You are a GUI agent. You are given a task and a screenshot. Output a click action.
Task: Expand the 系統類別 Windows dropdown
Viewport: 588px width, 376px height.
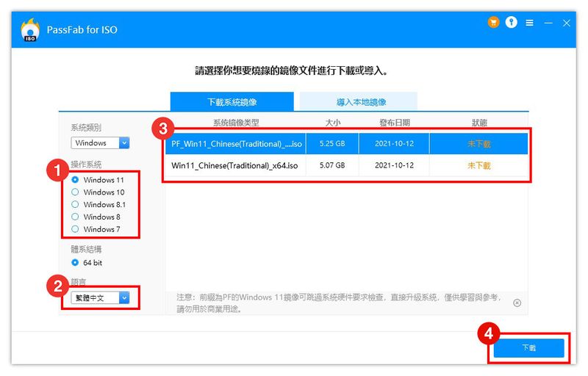tap(100, 142)
